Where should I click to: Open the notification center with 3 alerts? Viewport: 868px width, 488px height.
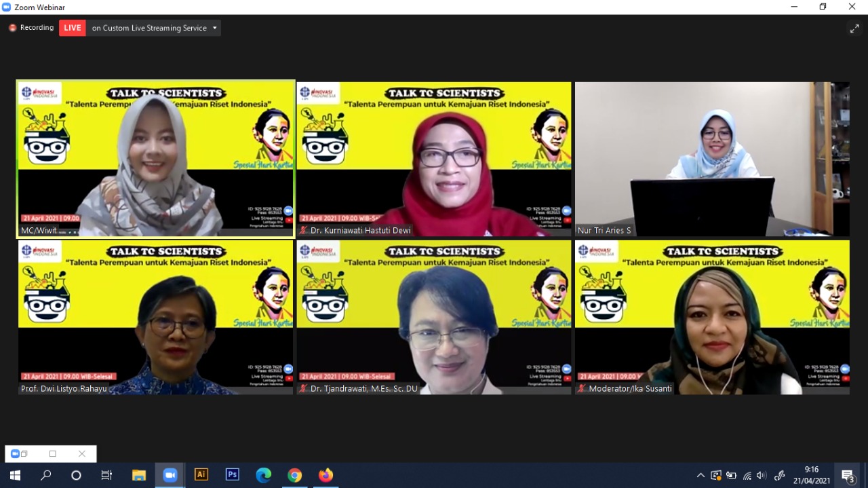coord(848,475)
